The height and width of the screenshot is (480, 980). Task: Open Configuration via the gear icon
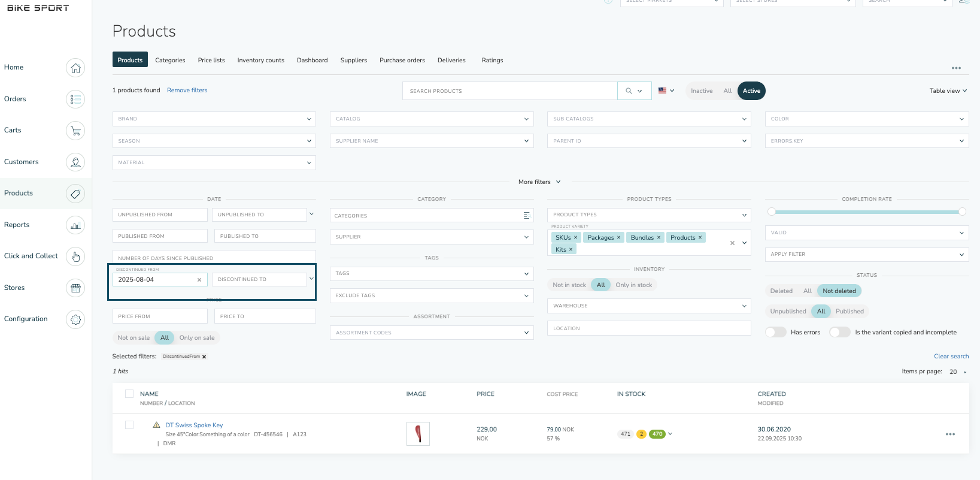pos(75,319)
